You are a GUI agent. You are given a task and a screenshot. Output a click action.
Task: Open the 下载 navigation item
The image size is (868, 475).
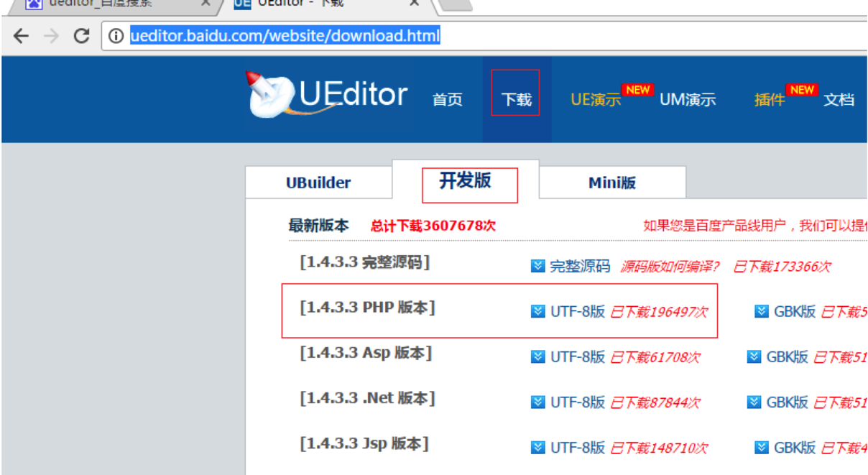(516, 100)
